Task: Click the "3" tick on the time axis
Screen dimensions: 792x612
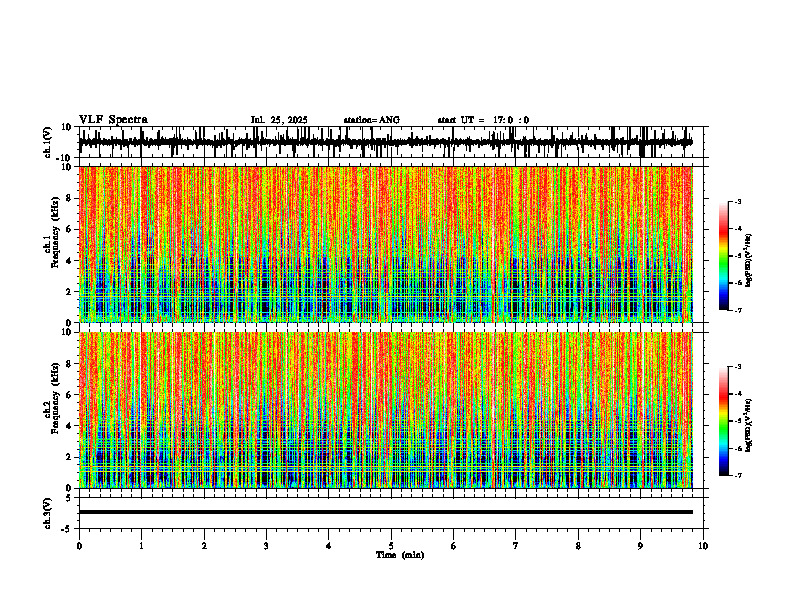Action: (266, 546)
